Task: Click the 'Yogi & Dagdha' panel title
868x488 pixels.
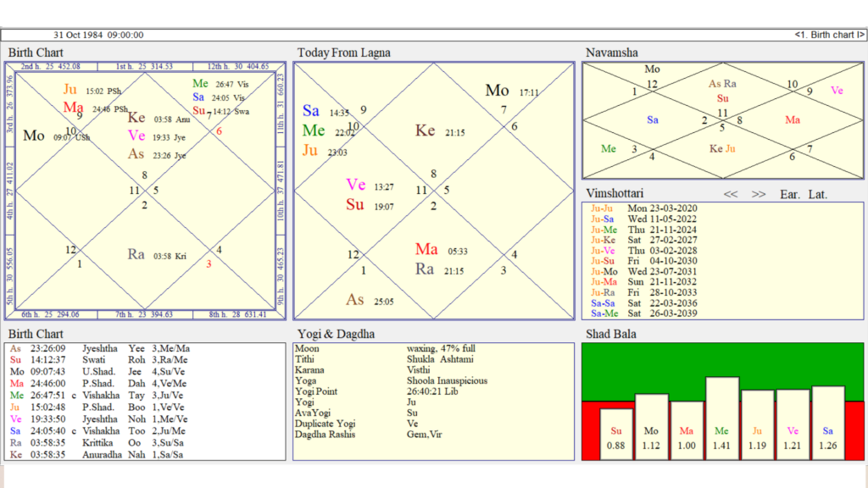Action: [336, 334]
